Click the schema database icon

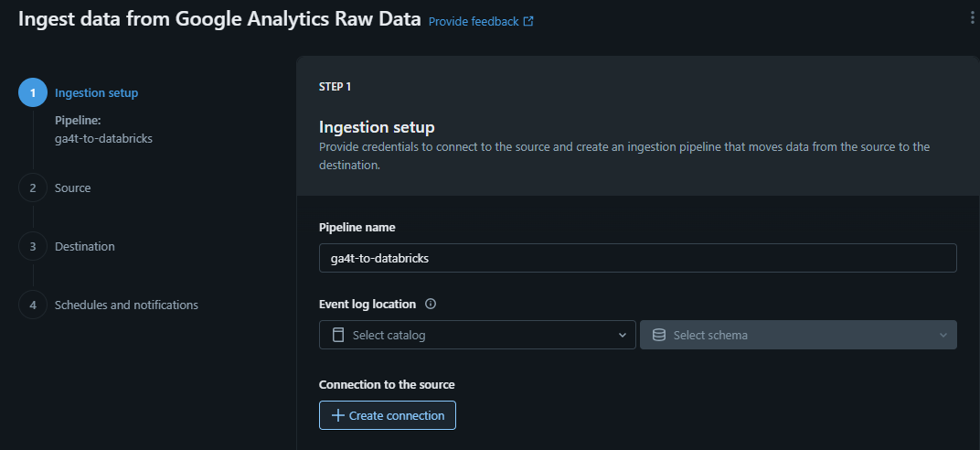pos(659,335)
